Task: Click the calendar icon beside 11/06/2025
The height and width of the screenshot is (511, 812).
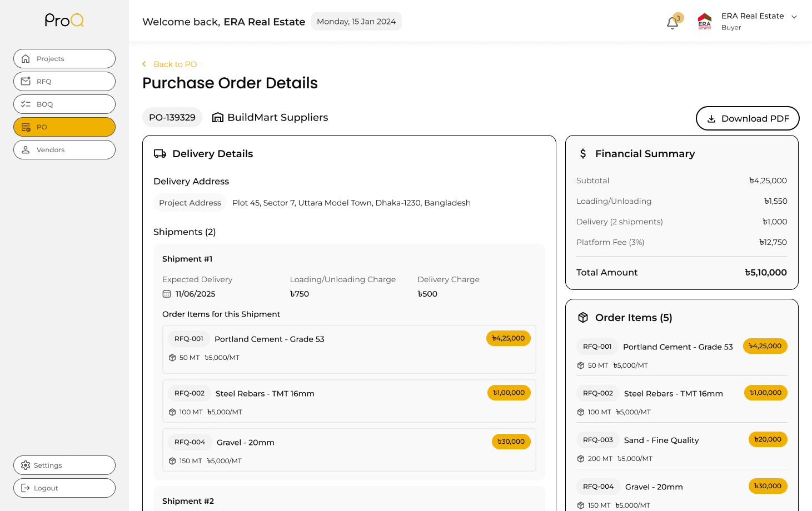Action: click(x=167, y=294)
